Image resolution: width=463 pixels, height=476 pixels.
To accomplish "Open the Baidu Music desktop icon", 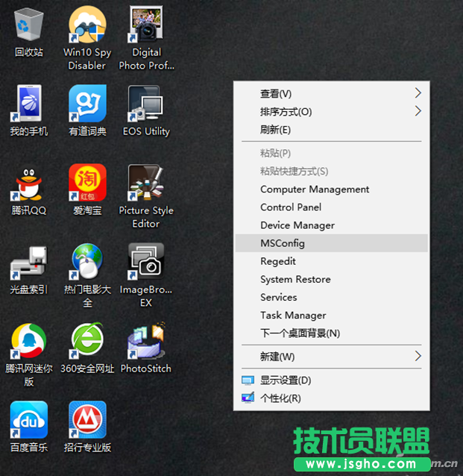I will (28, 421).
